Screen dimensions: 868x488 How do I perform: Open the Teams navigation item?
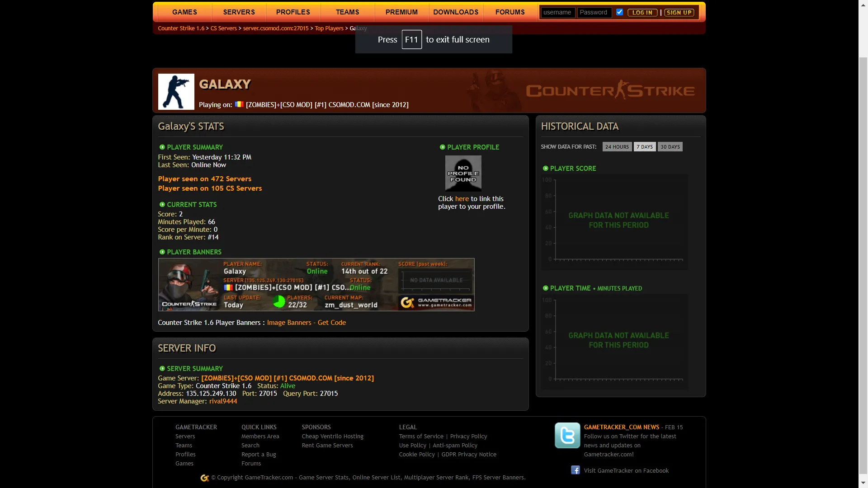coord(347,12)
